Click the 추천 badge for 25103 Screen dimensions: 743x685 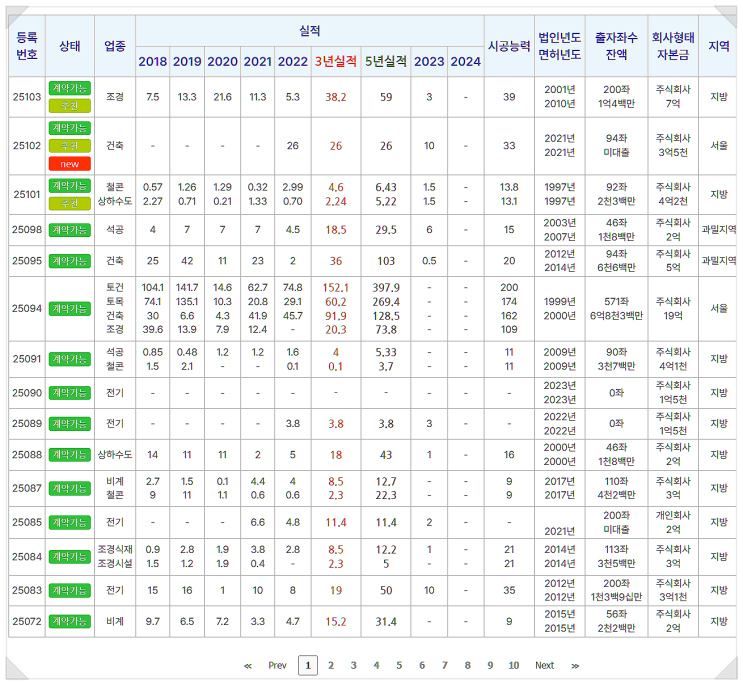(x=70, y=106)
